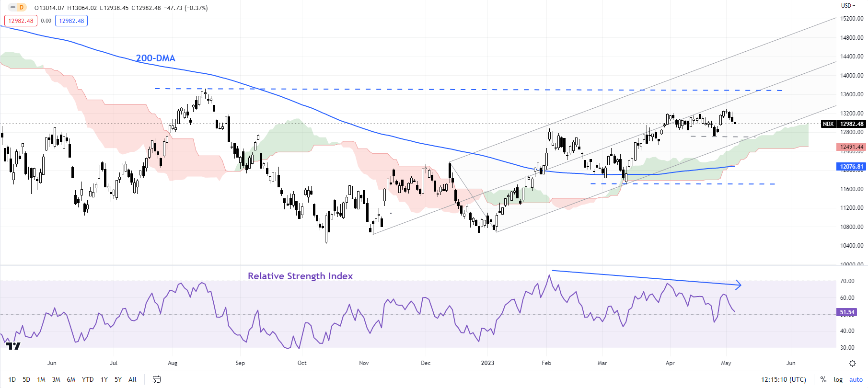Select the 5Y time range
Screen dimensions: 868x388
click(x=118, y=379)
